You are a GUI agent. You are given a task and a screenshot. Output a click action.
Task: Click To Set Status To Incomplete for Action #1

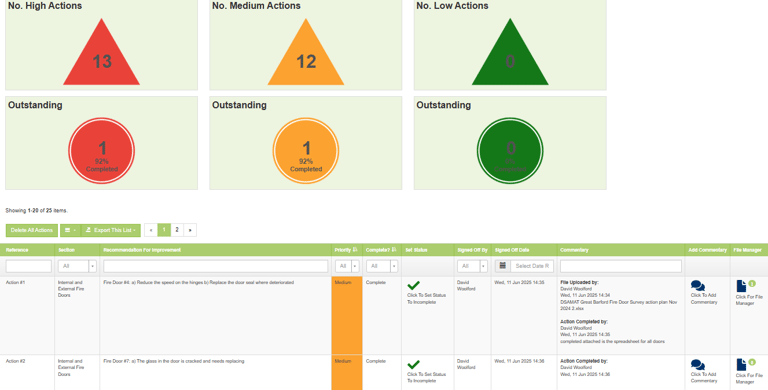(427, 299)
